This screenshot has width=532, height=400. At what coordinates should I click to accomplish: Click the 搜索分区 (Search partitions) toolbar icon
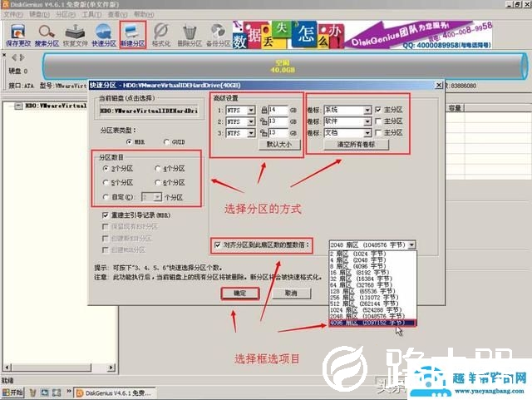click(x=47, y=35)
